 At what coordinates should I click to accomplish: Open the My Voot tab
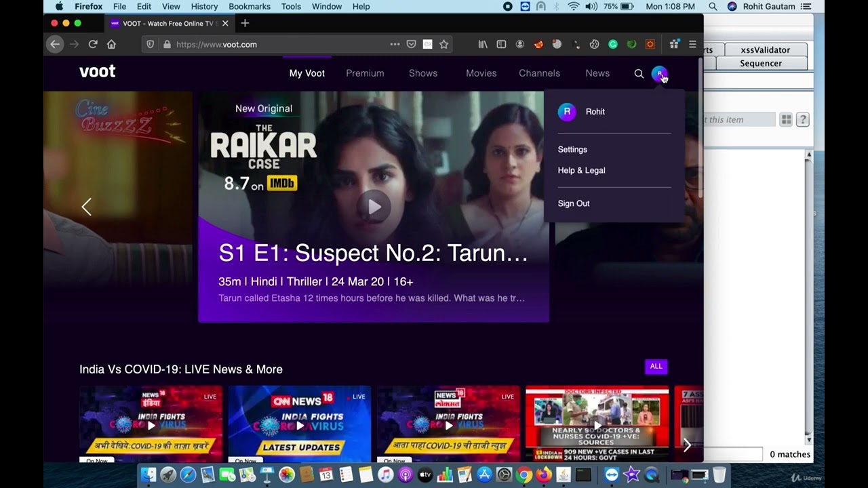click(307, 73)
